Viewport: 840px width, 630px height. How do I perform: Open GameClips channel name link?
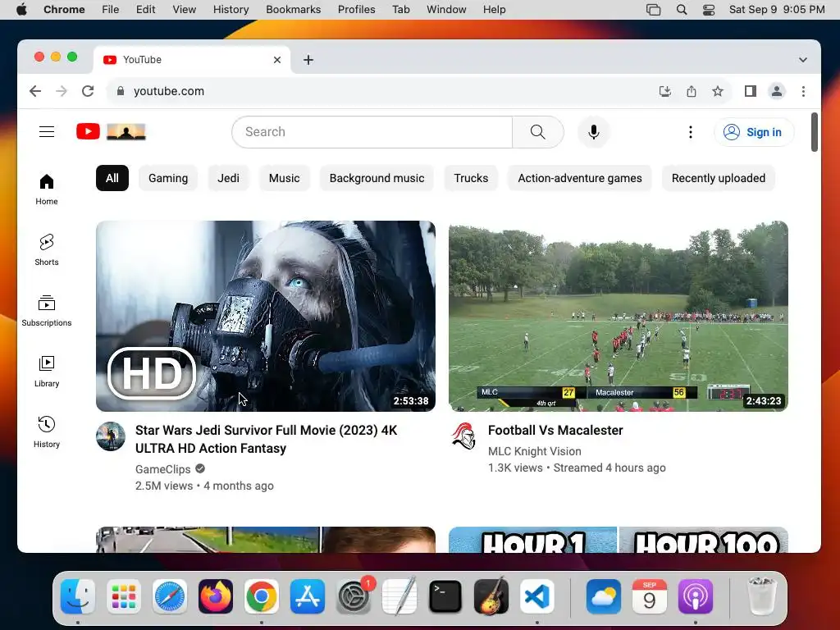pyautogui.click(x=163, y=469)
